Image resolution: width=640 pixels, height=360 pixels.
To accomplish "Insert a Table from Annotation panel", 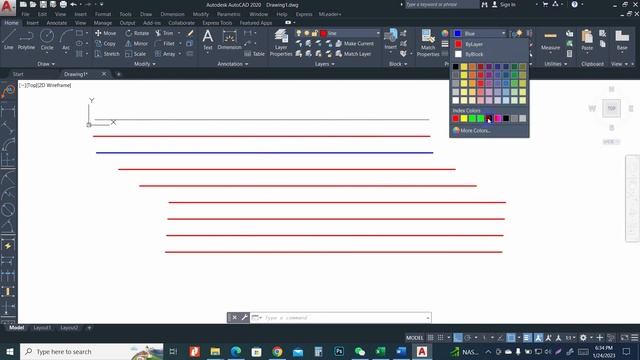I will point(254,54).
